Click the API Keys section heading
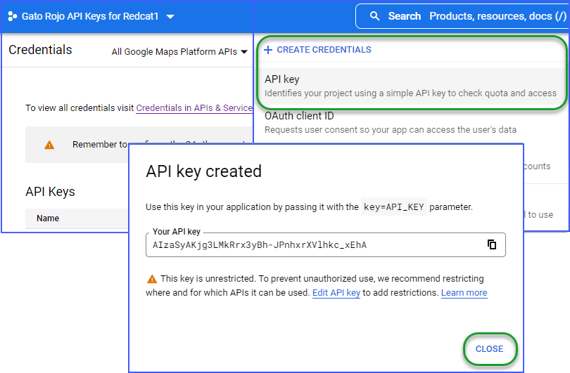 (x=50, y=192)
